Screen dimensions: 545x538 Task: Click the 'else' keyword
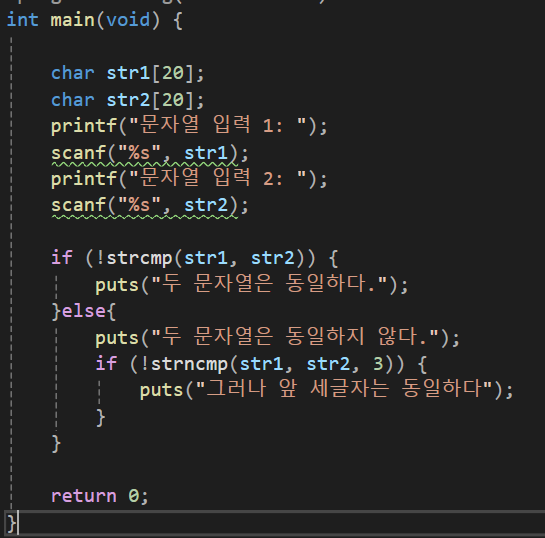click(x=83, y=311)
